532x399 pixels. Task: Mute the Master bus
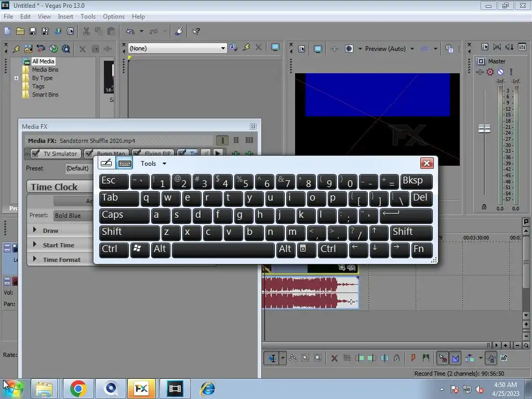pos(500,72)
